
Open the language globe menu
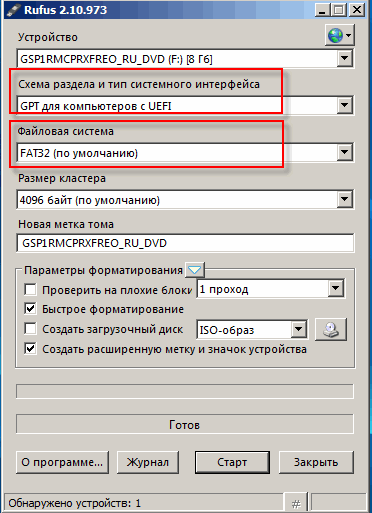pos(339,35)
